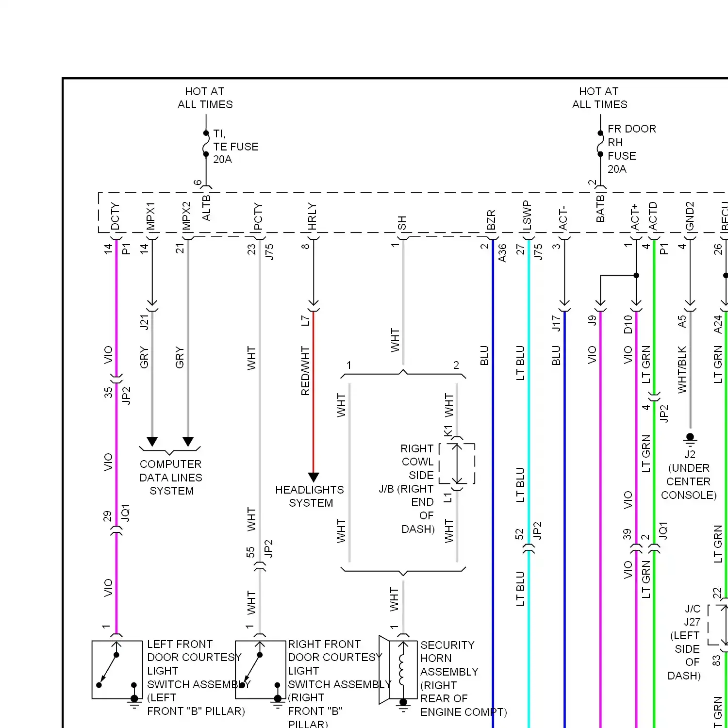The height and width of the screenshot is (728, 728).
Task: Select the 'FR DOOR RH FUSE 20A' label
Action: [x=632, y=149]
